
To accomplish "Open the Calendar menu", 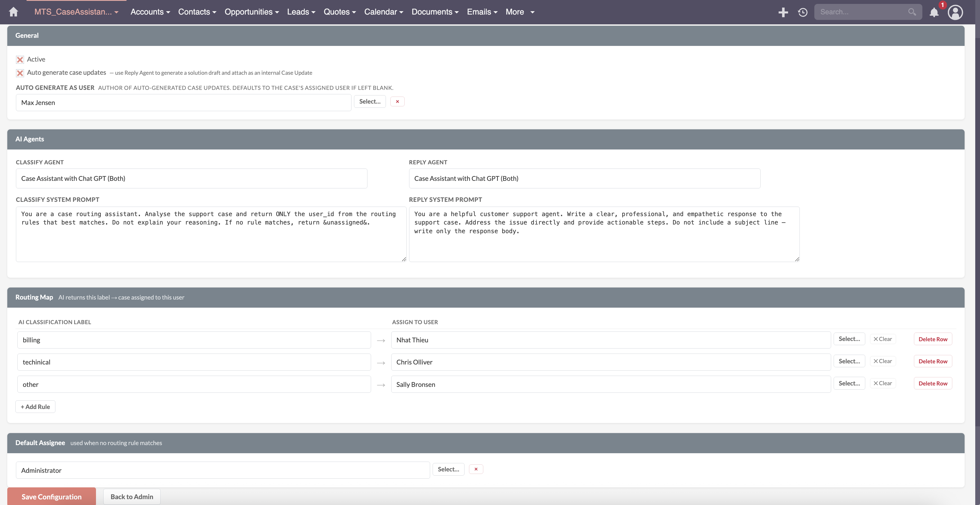I will tap(383, 12).
